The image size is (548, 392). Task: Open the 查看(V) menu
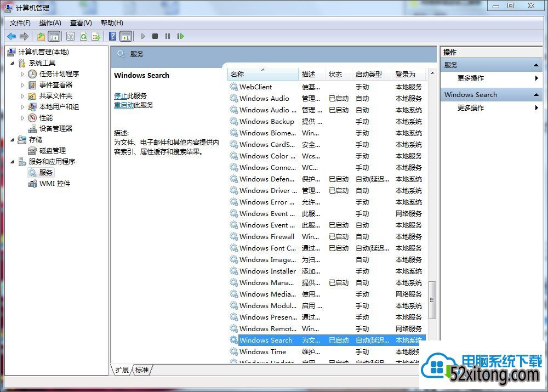[81, 23]
